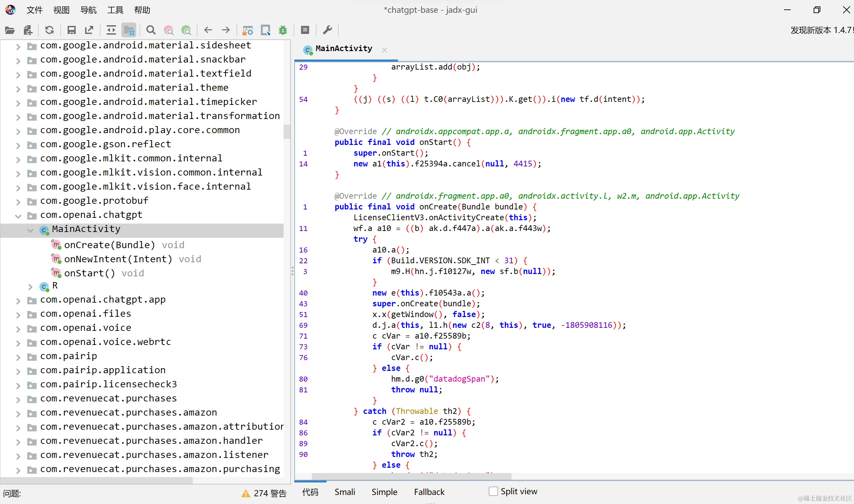Expand the com.google.gson.reflect package
Image resolution: width=854 pixels, height=504 pixels.
click(x=18, y=146)
